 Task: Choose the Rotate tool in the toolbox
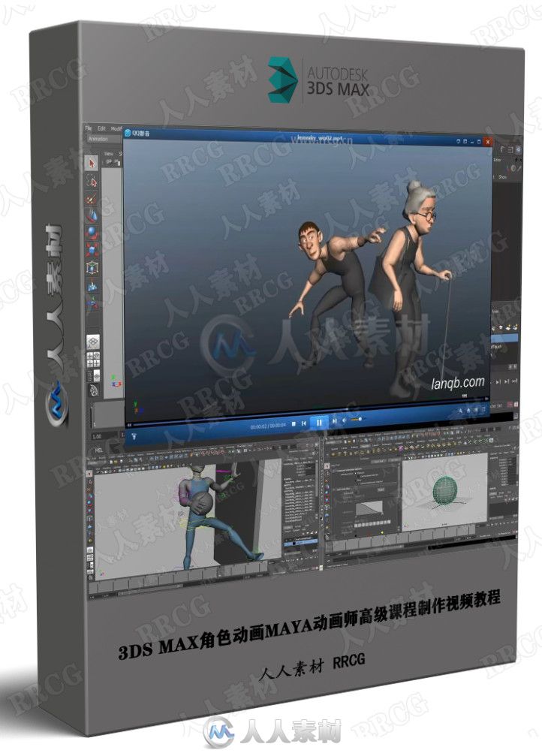tap(92, 233)
